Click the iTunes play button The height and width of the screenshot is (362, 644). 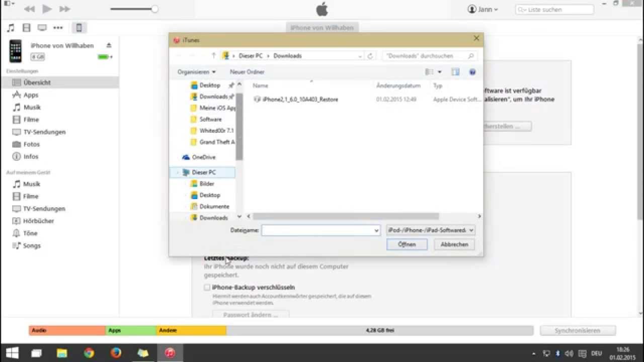click(x=47, y=9)
